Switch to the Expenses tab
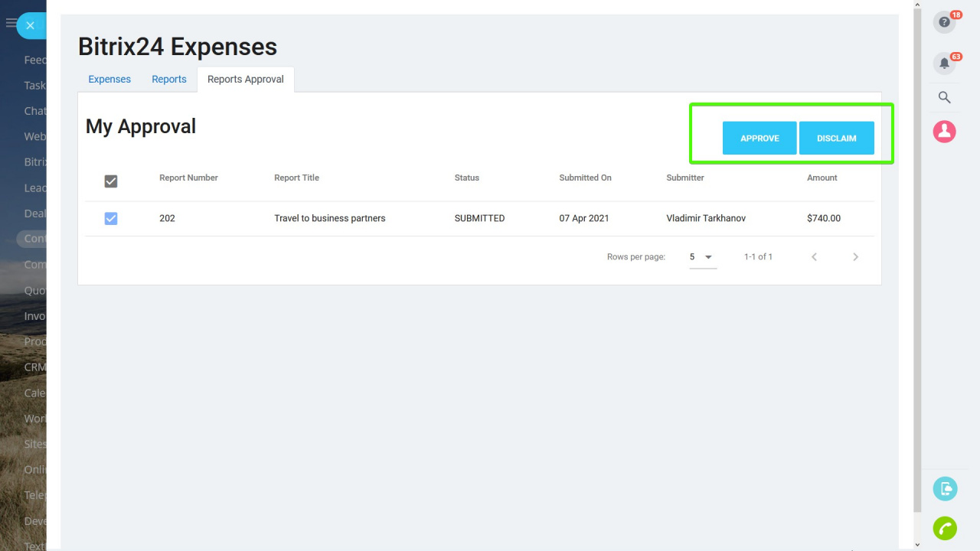The image size is (980, 551). (109, 79)
